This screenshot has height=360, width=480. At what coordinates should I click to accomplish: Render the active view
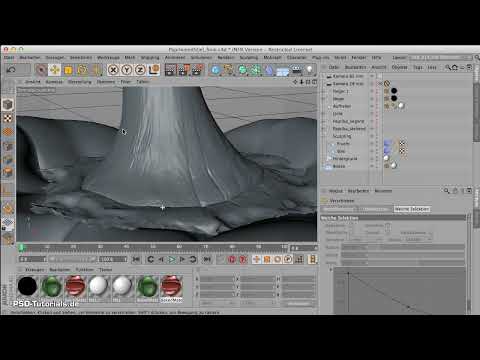170,70
